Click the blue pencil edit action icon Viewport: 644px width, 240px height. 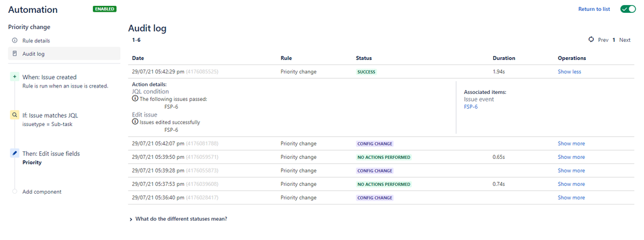click(x=15, y=153)
